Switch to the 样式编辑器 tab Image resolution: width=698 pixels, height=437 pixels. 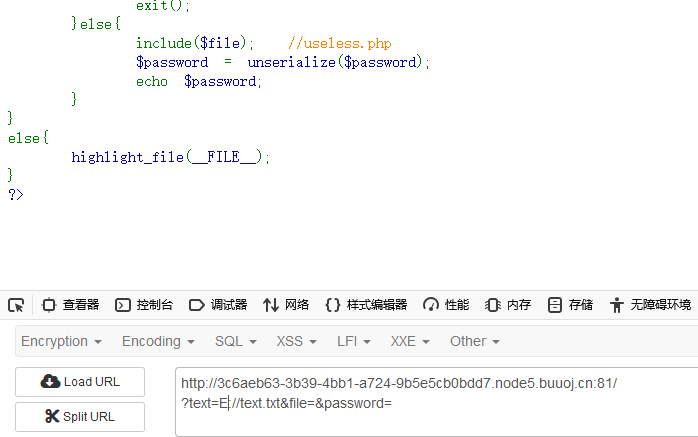click(366, 305)
